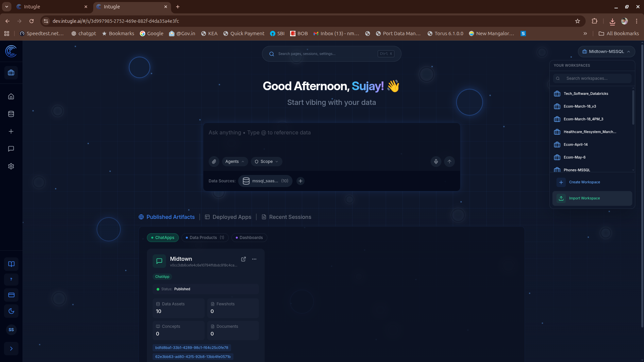Image resolution: width=644 pixels, height=362 pixels.
Task: Click the plus icon in left sidebar
Action: click(x=11, y=131)
